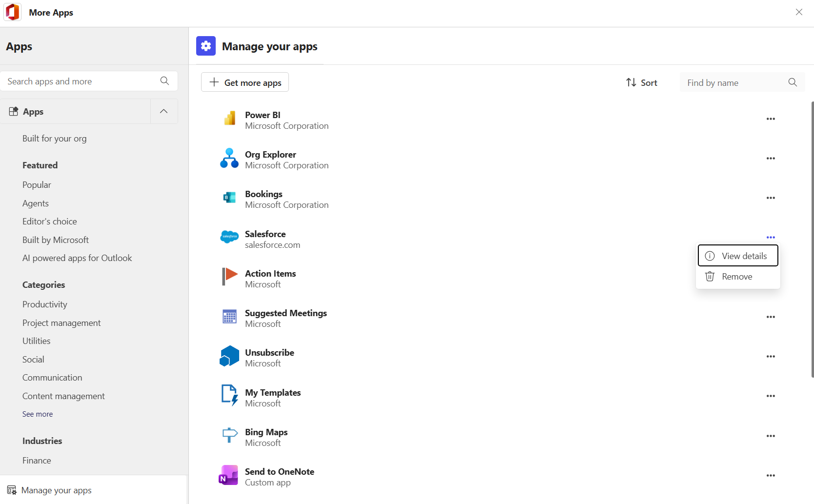
Task: Click the Power BI app icon
Action: 229,119
